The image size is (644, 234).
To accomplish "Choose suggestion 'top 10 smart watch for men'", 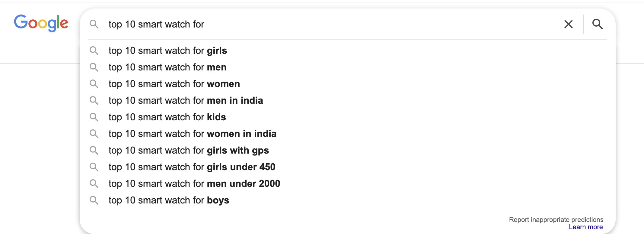I will tap(167, 67).
